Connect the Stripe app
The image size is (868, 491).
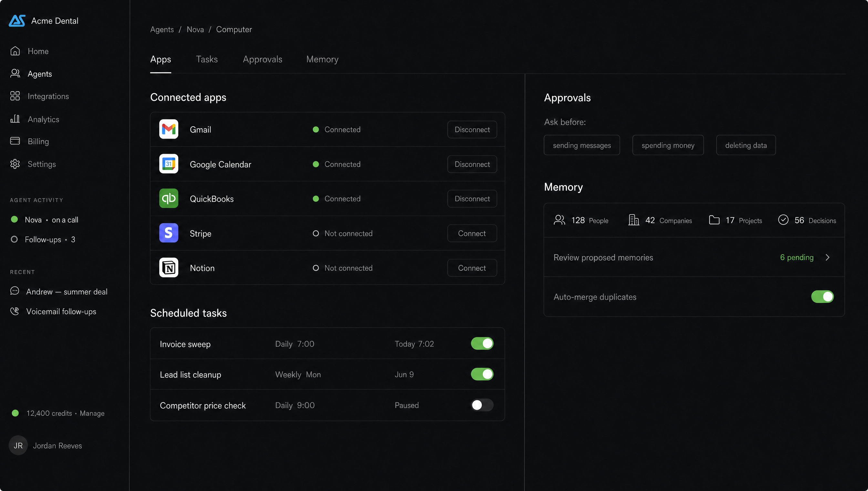click(x=472, y=233)
